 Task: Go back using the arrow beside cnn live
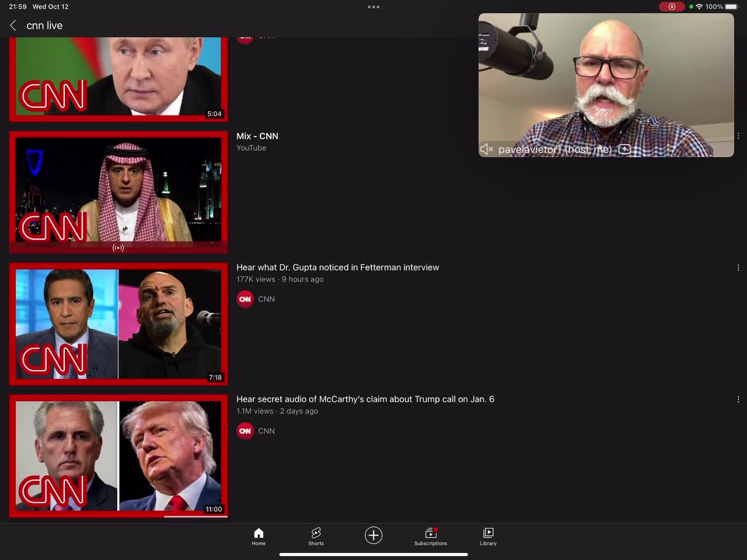pyautogui.click(x=13, y=26)
